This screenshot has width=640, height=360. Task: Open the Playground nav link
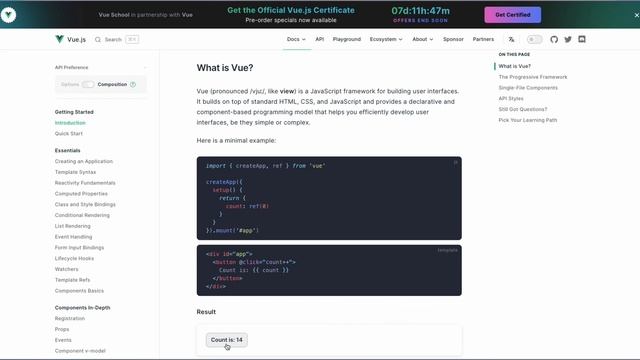[x=347, y=39]
